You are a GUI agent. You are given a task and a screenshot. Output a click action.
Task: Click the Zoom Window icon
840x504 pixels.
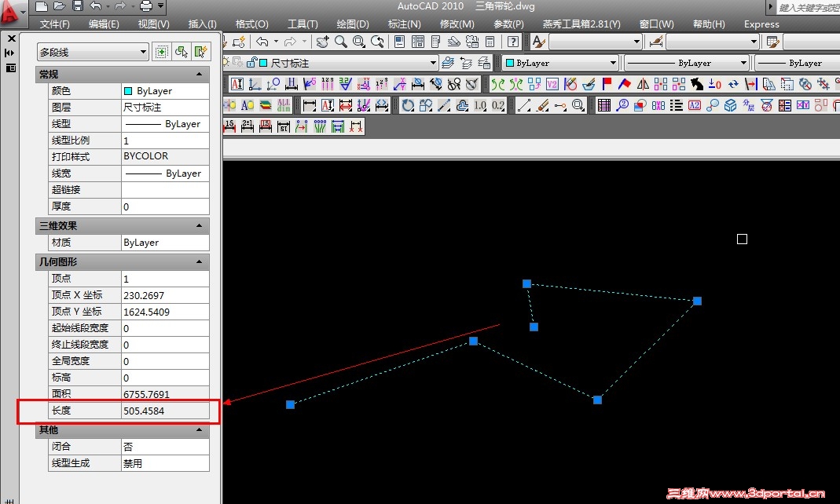click(x=359, y=42)
